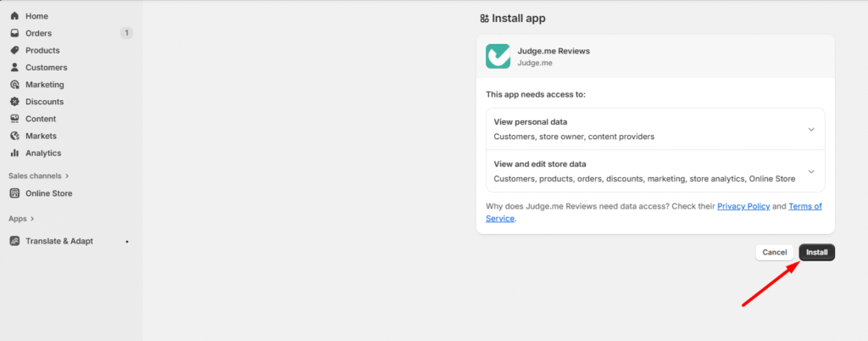Click the Markets globe icon
868x341 pixels.
click(14, 136)
